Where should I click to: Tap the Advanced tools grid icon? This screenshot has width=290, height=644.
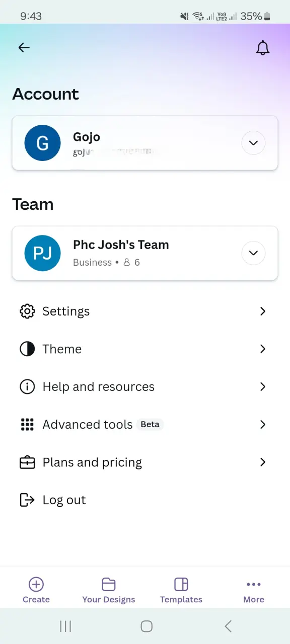pyautogui.click(x=27, y=425)
